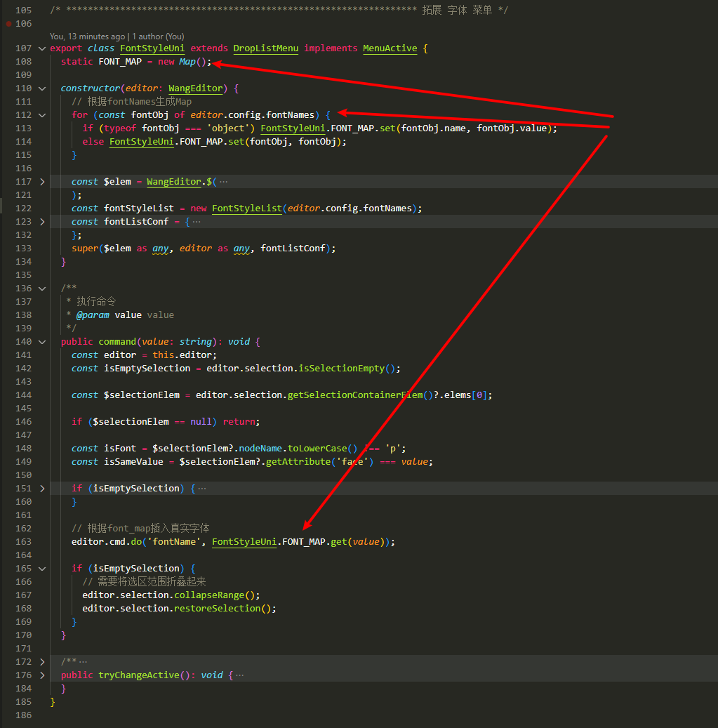Collapse the for loop at line 112
Screen dimensions: 718x728
click(x=42, y=115)
